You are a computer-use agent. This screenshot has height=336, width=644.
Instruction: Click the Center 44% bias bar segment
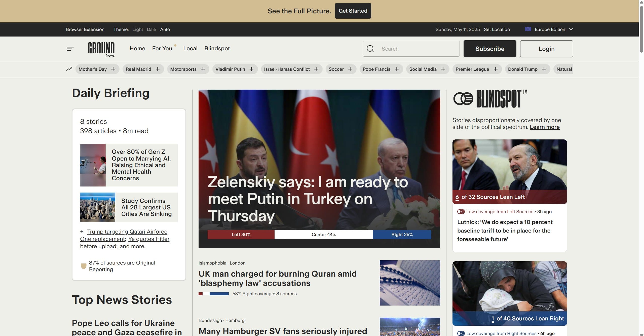[x=324, y=235]
